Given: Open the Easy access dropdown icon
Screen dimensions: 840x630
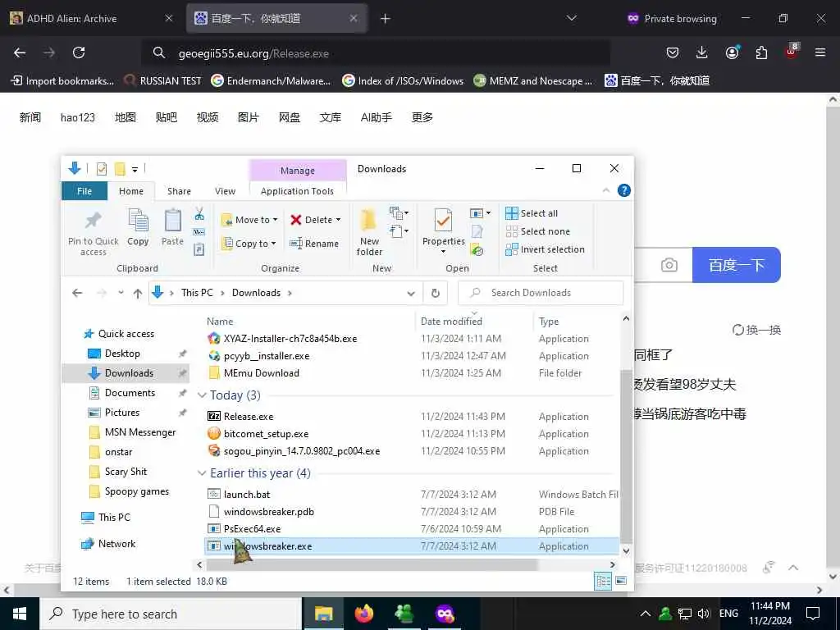Looking at the screenshot, I should pos(399,231).
